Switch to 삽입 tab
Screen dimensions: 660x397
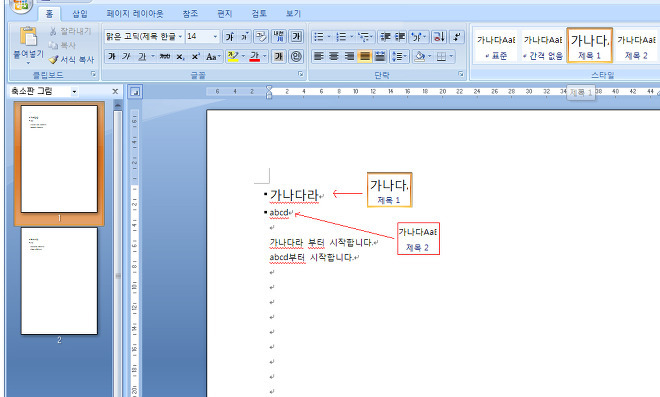click(80, 13)
